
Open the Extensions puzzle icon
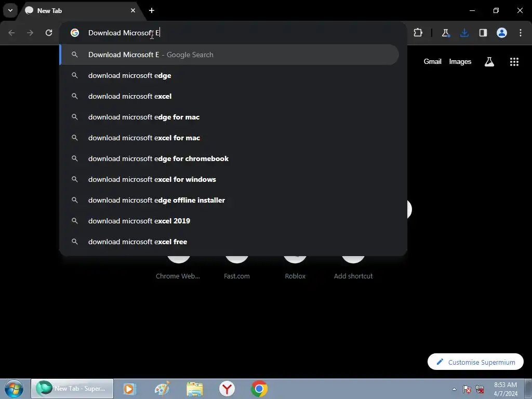click(x=418, y=33)
